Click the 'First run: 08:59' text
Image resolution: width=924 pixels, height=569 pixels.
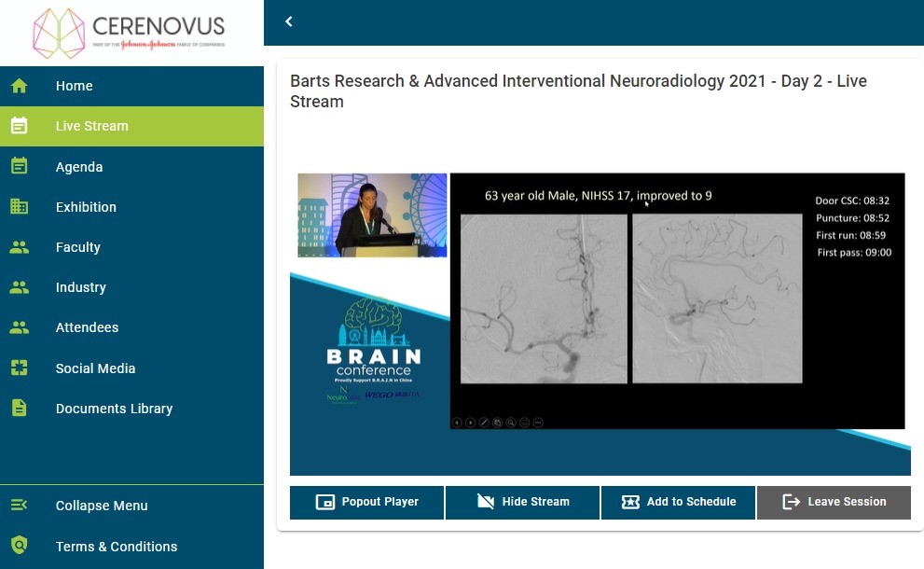pyautogui.click(x=850, y=235)
